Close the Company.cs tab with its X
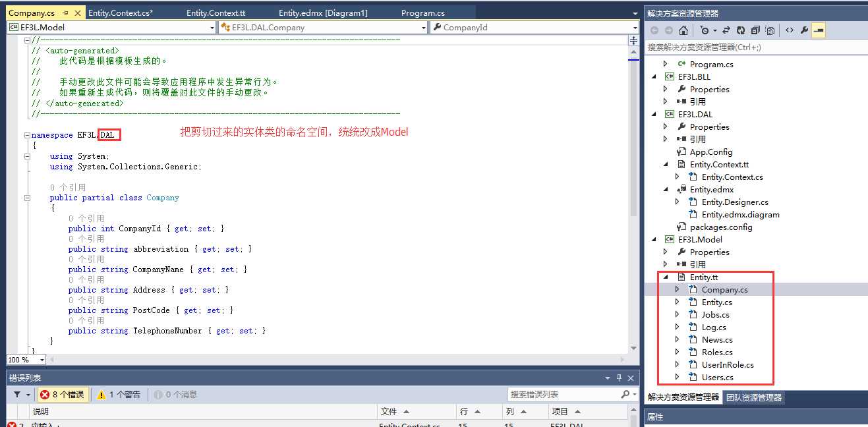This screenshot has height=427, width=868. pyautogui.click(x=78, y=13)
